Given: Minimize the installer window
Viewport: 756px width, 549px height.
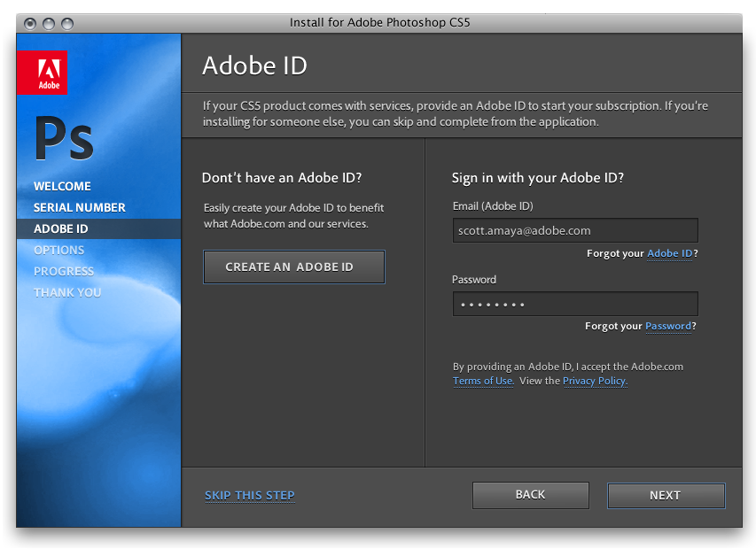Looking at the screenshot, I should coord(49,23).
